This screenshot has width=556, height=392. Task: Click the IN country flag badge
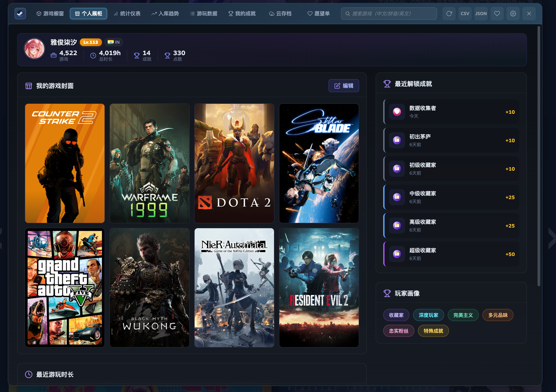[x=114, y=42]
